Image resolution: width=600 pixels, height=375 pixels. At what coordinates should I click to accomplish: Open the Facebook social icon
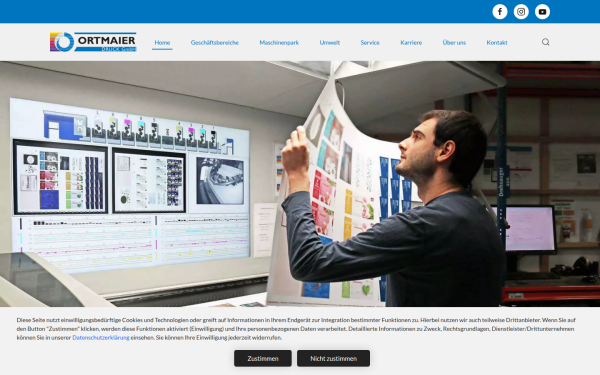pos(500,12)
